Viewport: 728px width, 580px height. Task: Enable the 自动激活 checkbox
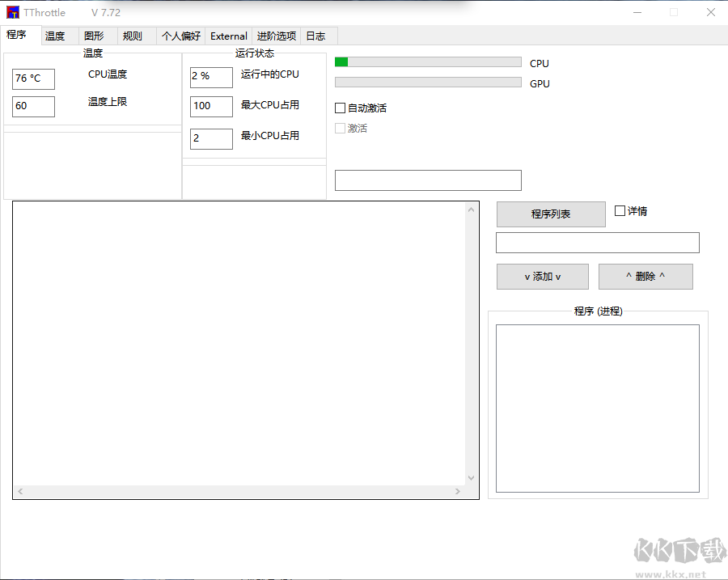(340, 107)
